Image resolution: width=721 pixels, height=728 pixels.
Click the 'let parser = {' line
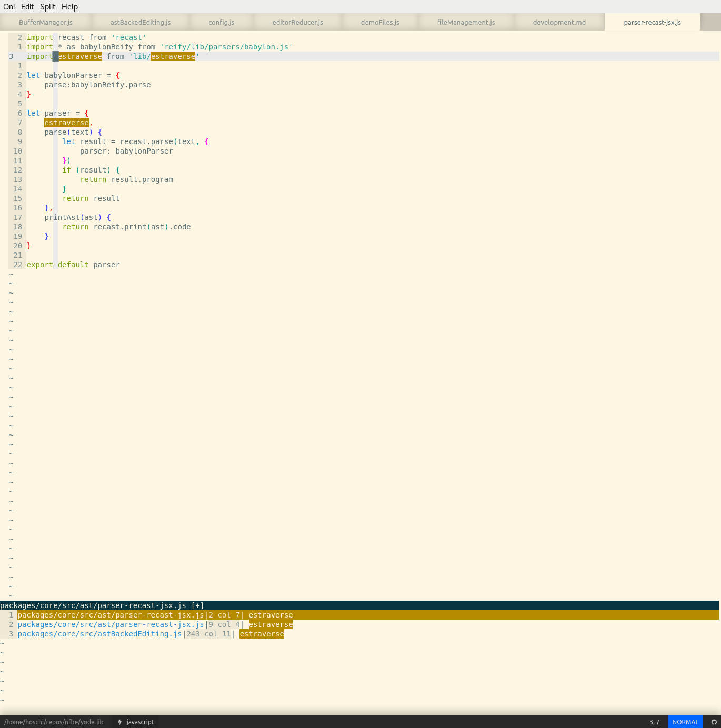(x=58, y=113)
